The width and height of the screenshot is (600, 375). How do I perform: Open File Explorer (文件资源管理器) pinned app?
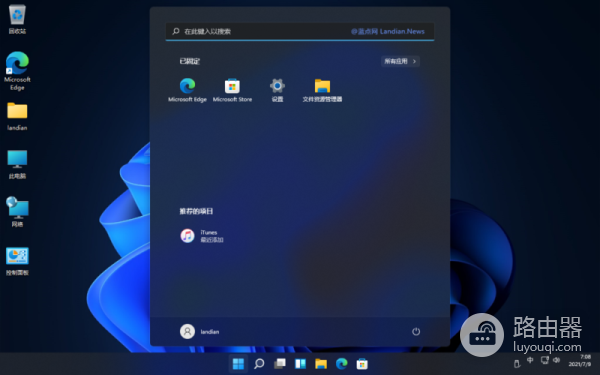click(322, 90)
